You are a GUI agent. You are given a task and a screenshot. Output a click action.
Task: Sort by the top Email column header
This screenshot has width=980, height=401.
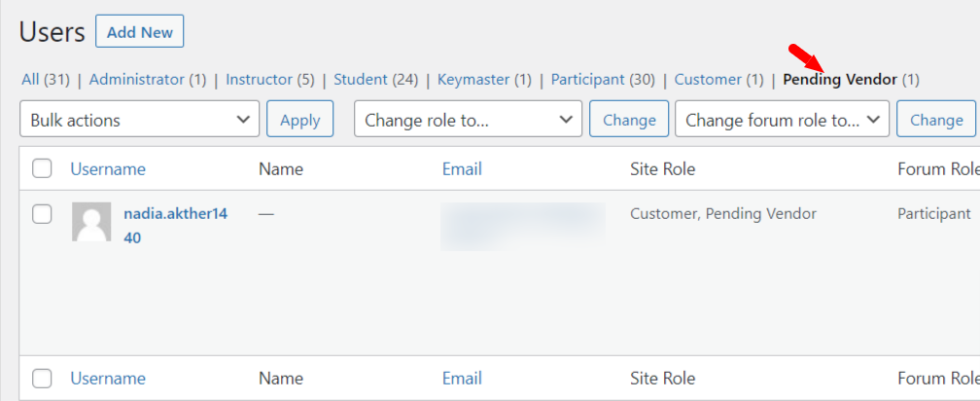(462, 169)
